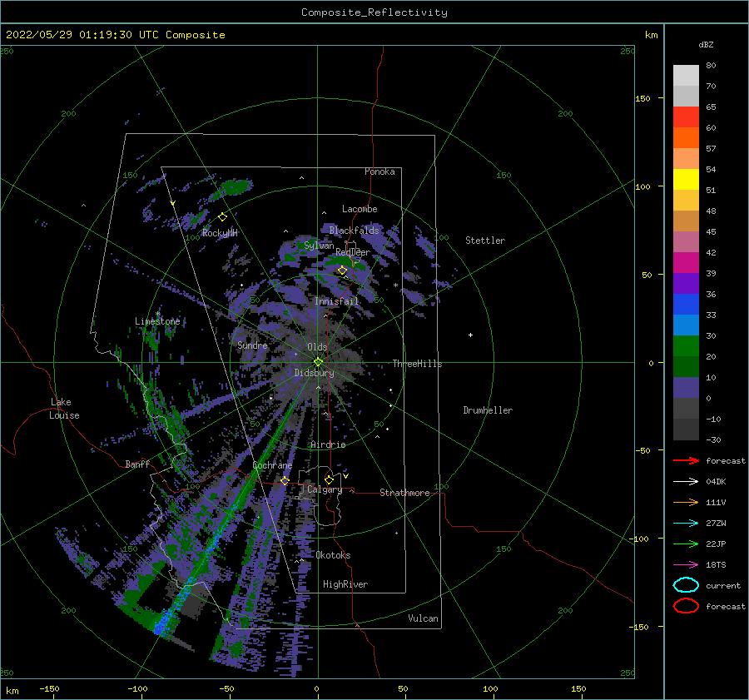
Task: Click the 2022/05/29 01:19:30 UTC timestamp
Action: pyautogui.click(x=82, y=35)
